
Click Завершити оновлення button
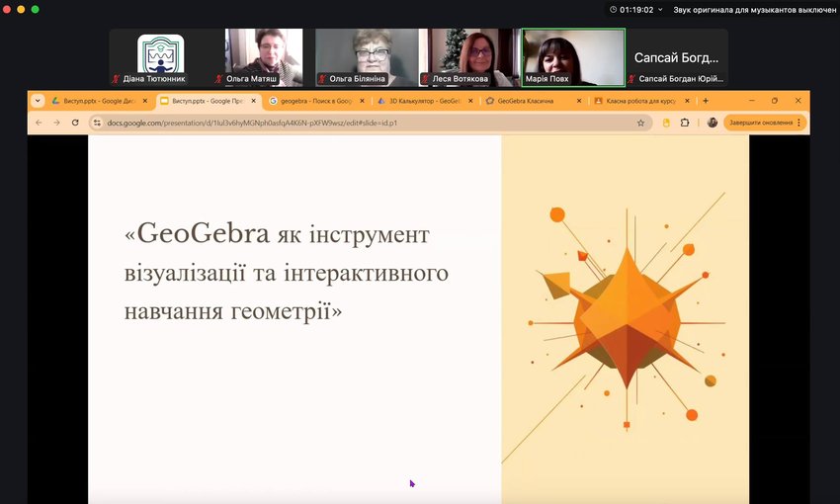click(761, 123)
